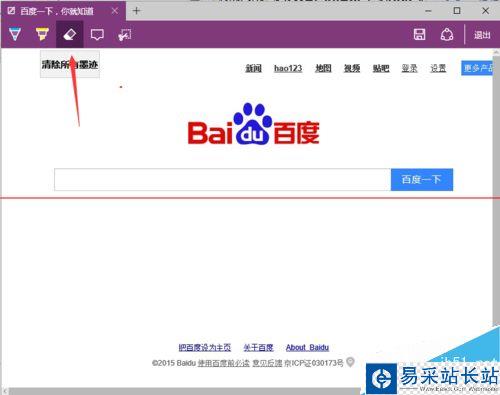Select the yellow Highlighter tool
Screen dimensions: 500x395
[42, 34]
